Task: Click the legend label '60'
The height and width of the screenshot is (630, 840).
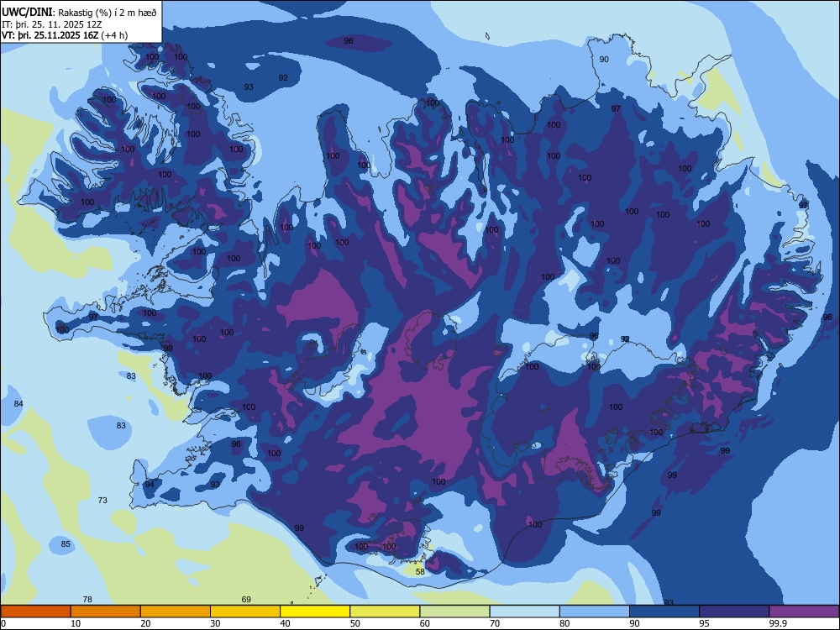Action: (x=425, y=623)
